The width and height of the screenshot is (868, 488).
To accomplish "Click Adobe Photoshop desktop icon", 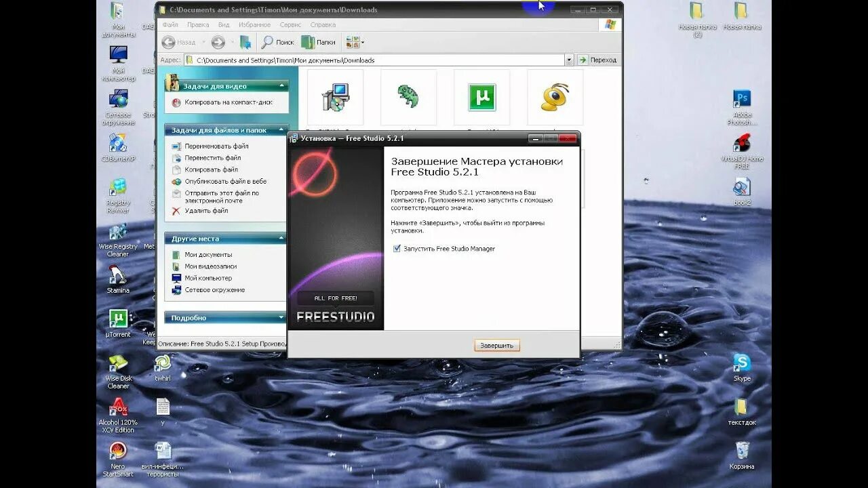I will point(742,107).
